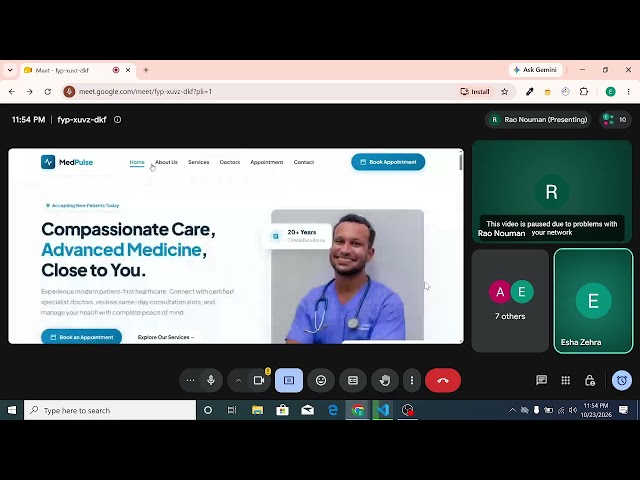The image size is (640, 480).
Task: Toggle the camera on or off
Action: click(x=259, y=380)
